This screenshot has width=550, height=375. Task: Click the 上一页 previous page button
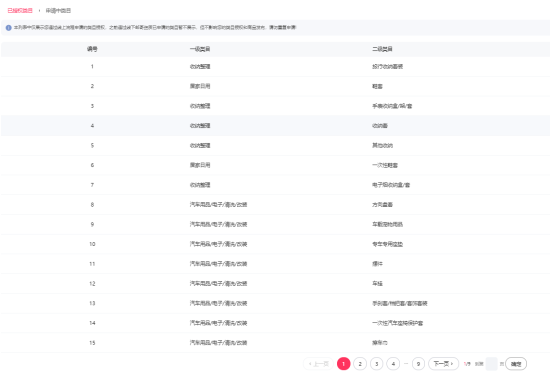pyautogui.click(x=318, y=364)
